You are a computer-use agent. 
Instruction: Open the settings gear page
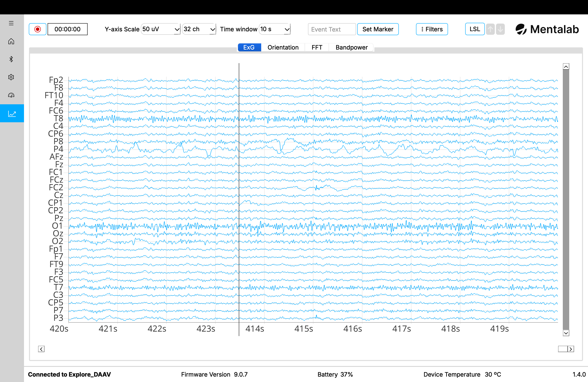pyautogui.click(x=11, y=77)
